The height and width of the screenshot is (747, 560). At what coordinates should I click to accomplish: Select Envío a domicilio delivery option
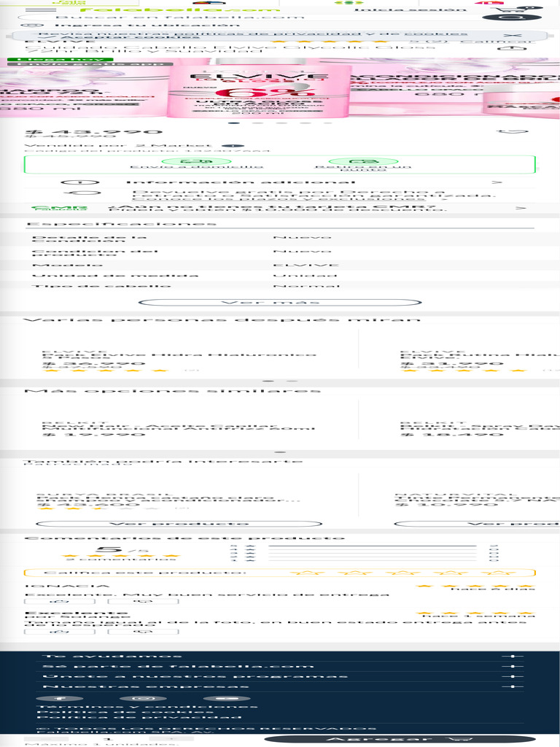click(196, 163)
